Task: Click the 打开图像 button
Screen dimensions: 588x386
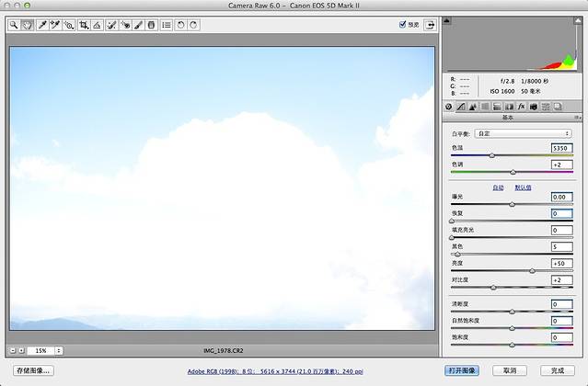Action: coord(461,370)
